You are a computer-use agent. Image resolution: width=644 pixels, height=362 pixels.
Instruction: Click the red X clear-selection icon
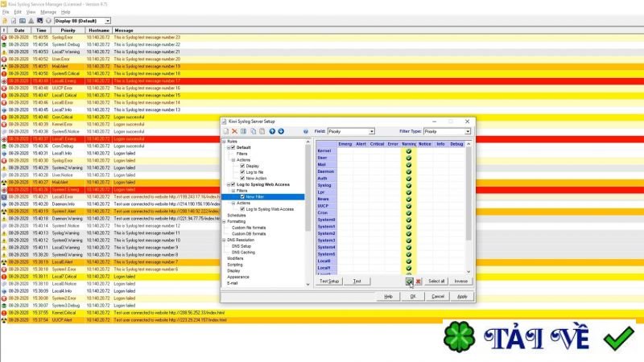[418, 281]
